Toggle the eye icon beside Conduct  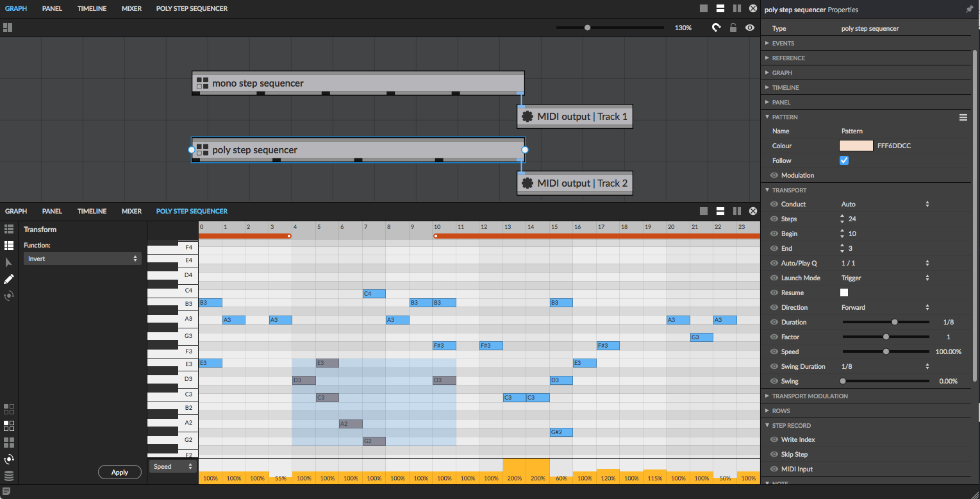[x=774, y=204]
